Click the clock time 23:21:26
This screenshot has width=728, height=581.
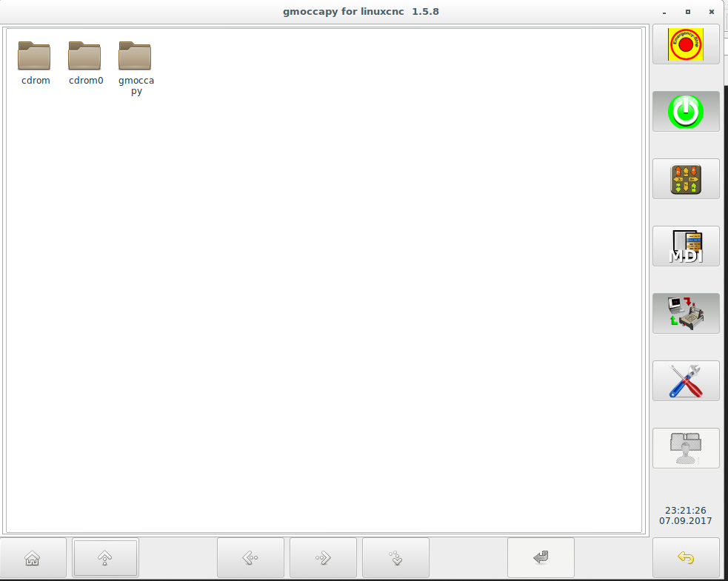point(685,510)
